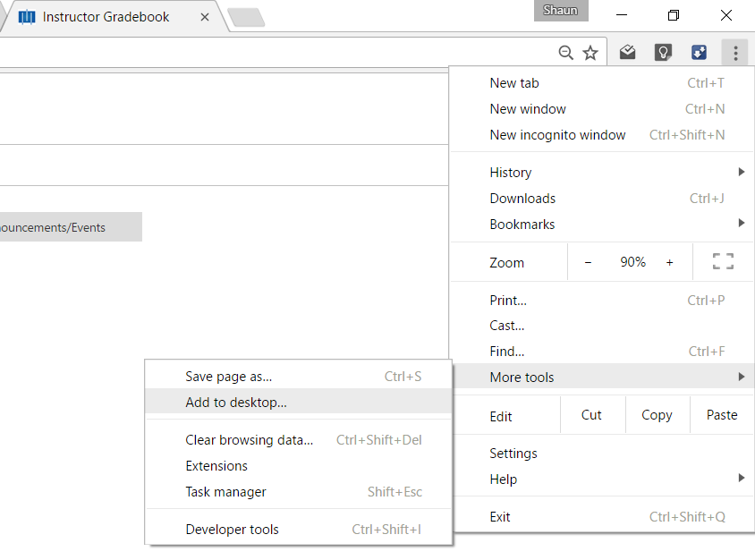Click the Copy button in Edit row
Viewport: 755px width, 560px height.
click(657, 415)
